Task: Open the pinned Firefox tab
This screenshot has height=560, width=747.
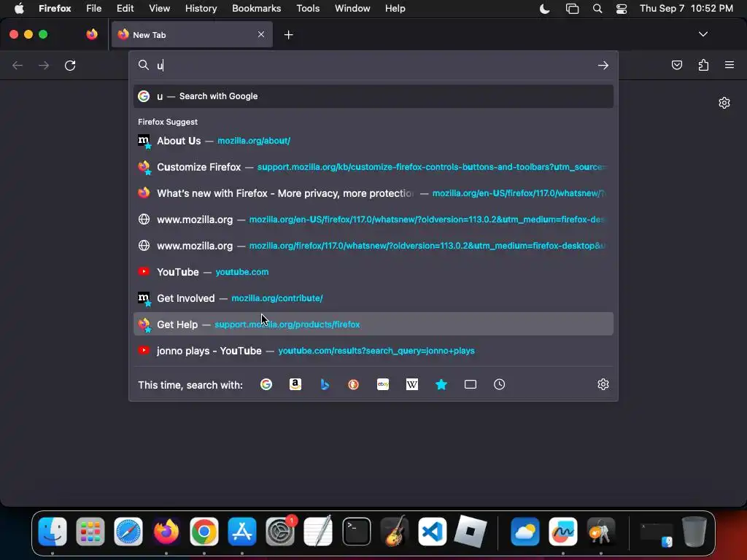Action: 92,34
